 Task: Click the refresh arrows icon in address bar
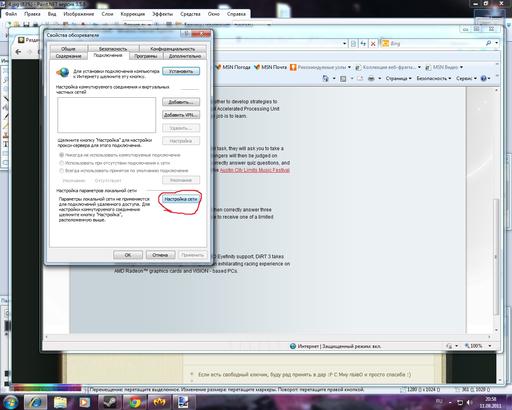[363, 43]
